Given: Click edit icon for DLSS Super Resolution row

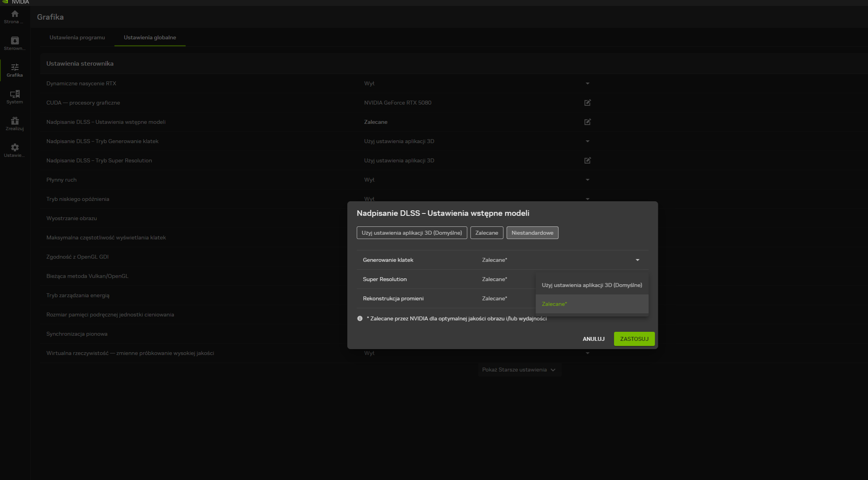Looking at the screenshot, I should [587, 160].
